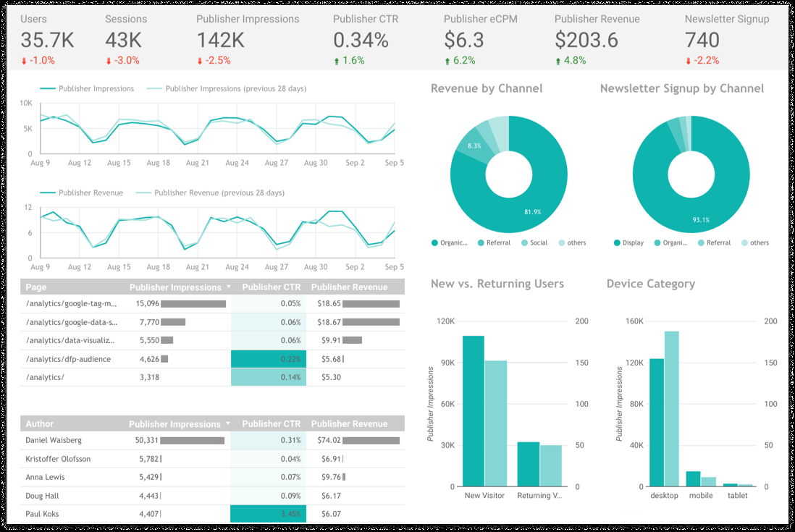Click the 81.9% segment of Revenue donut
Image resolution: width=795 pixels, height=532 pixels.
pyautogui.click(x=532, y=212)
